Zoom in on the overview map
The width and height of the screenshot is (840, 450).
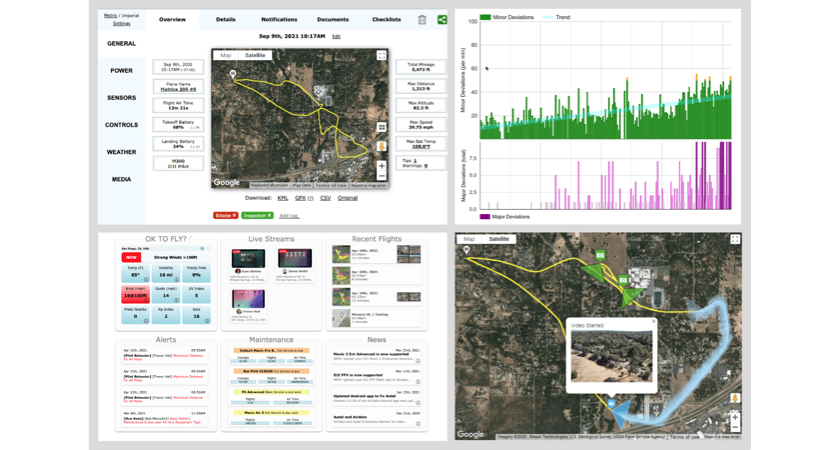click(x=381, y=166)
